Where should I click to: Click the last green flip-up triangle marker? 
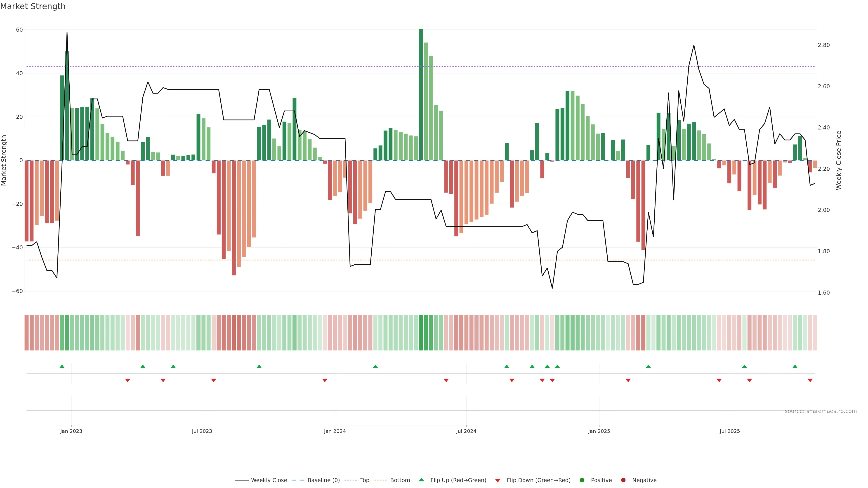pos(795,366)
